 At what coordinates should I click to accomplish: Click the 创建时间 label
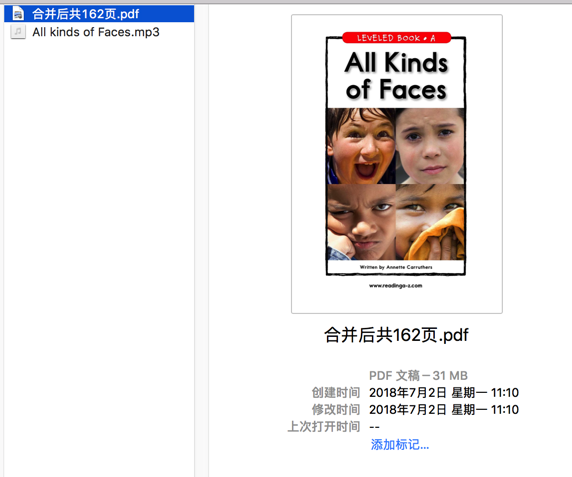tap(336, 393)
